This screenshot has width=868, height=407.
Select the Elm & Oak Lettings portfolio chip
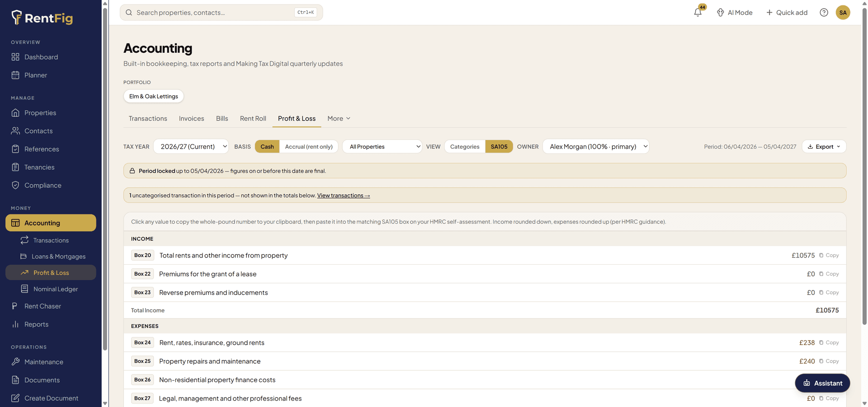[x=154, y=96]
